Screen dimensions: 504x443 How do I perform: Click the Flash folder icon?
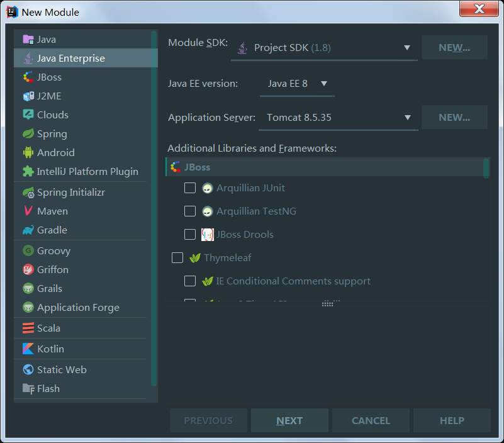pyautogui.click(x=28, y=389)
